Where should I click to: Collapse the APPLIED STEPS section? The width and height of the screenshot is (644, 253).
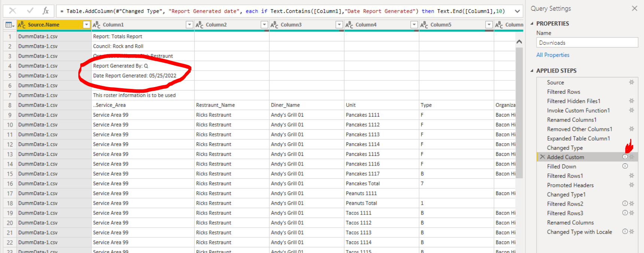pyautogui.click(x=532, y=71)
